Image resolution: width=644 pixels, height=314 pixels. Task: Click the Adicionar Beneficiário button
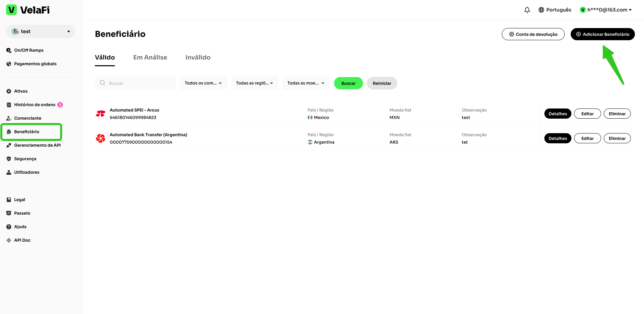pos(602,34)
